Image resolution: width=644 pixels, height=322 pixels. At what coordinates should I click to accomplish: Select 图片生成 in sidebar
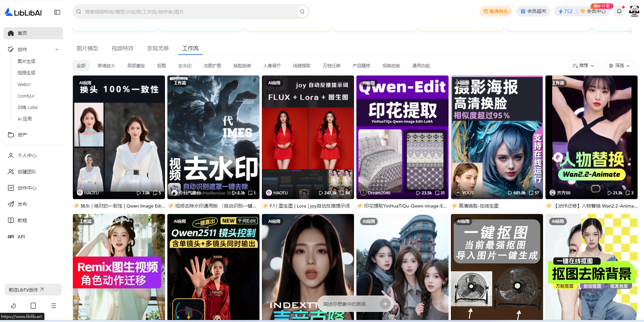tap(26, 61)
